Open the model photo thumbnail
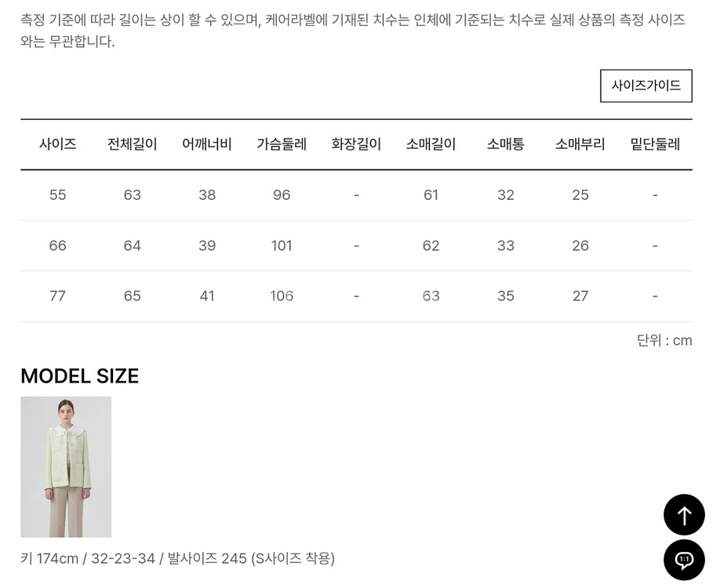This screenshot has height=588, width=713. 66,466
